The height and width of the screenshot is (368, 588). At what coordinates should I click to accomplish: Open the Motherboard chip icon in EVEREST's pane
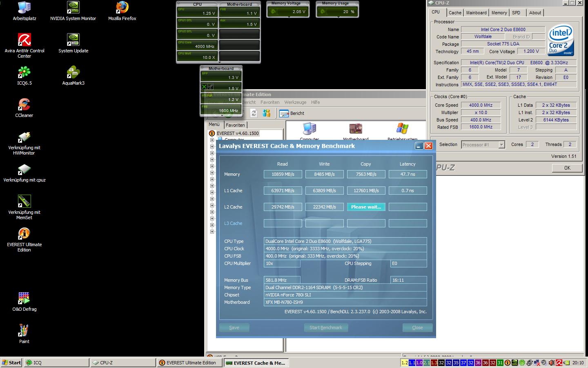(x=356, y=129)
